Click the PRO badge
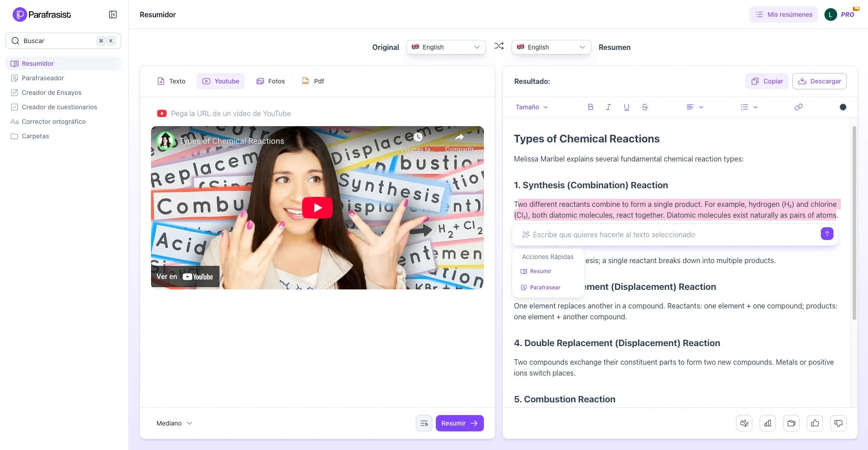This screenshot has height=450, width=868. pos(848,15)
